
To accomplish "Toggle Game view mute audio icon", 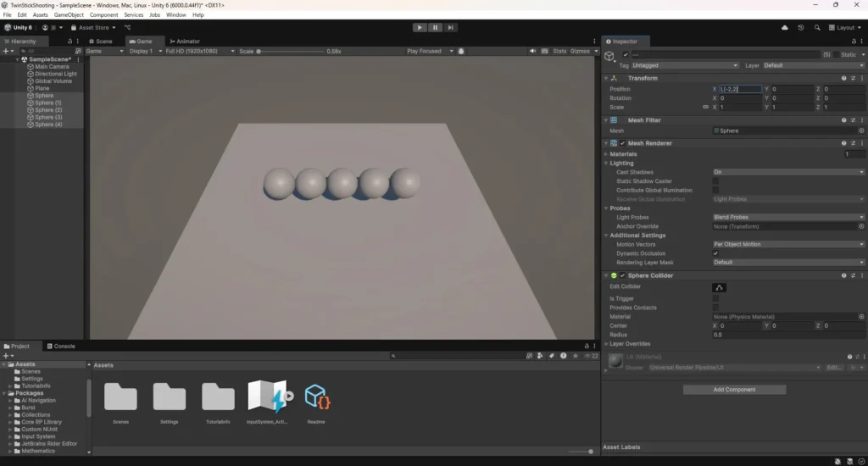I will [532, 51].
